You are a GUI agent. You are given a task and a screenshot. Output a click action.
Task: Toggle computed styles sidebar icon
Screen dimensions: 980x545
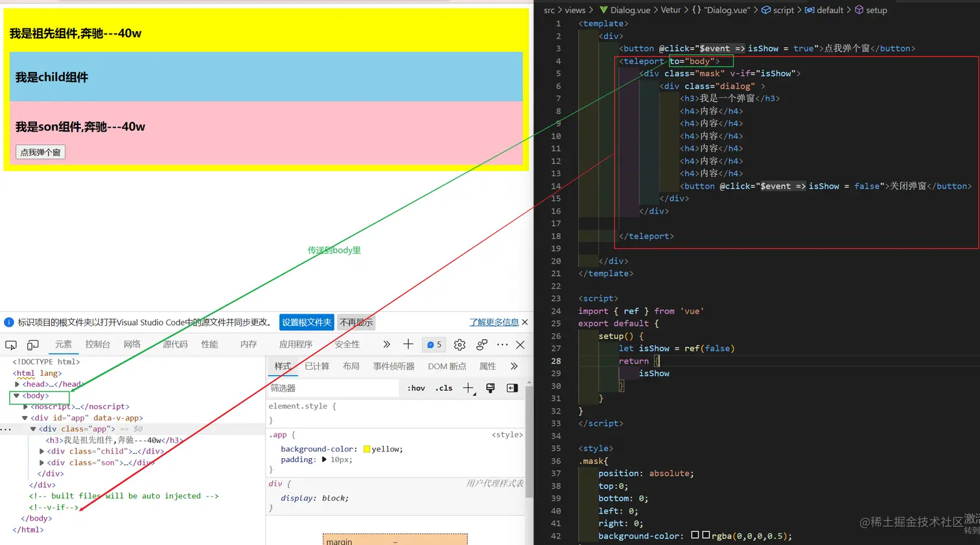512,388
